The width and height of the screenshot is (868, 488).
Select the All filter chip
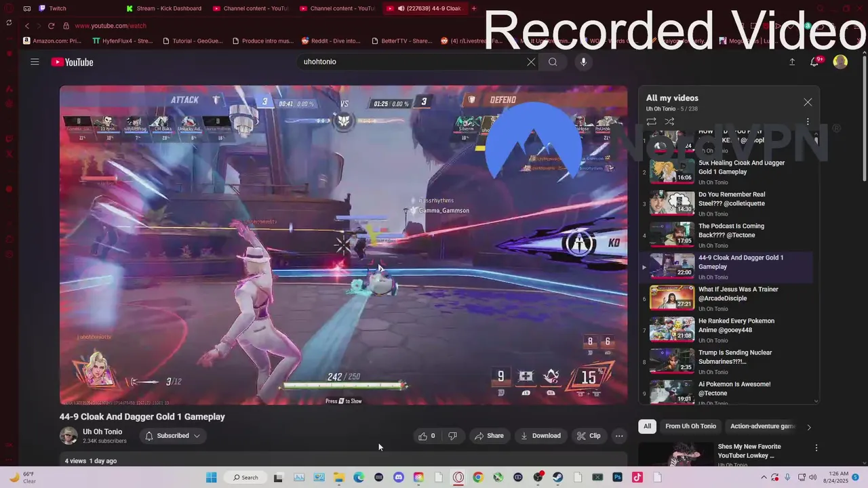[648, 426]
